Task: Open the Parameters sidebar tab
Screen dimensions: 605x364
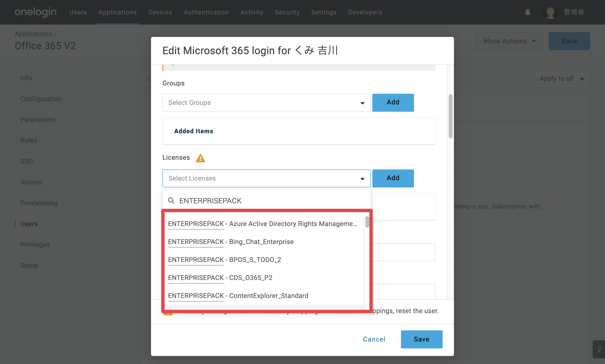Action: 38,120
